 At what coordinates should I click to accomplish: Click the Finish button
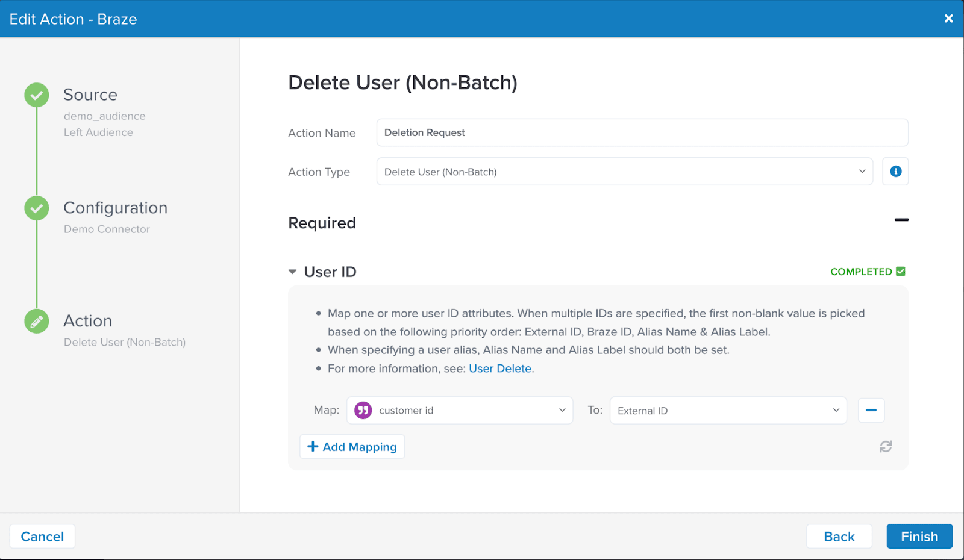coord(919,537)
